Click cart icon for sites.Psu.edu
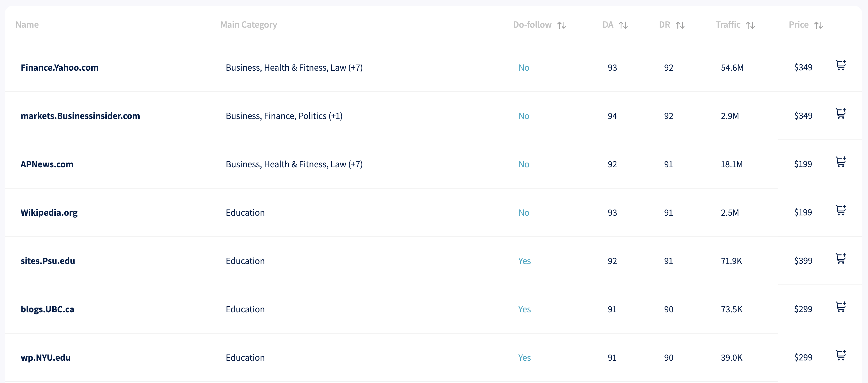The width and height of the screenshot is (868, 383). pyautogui.click(x=841, y=259)
